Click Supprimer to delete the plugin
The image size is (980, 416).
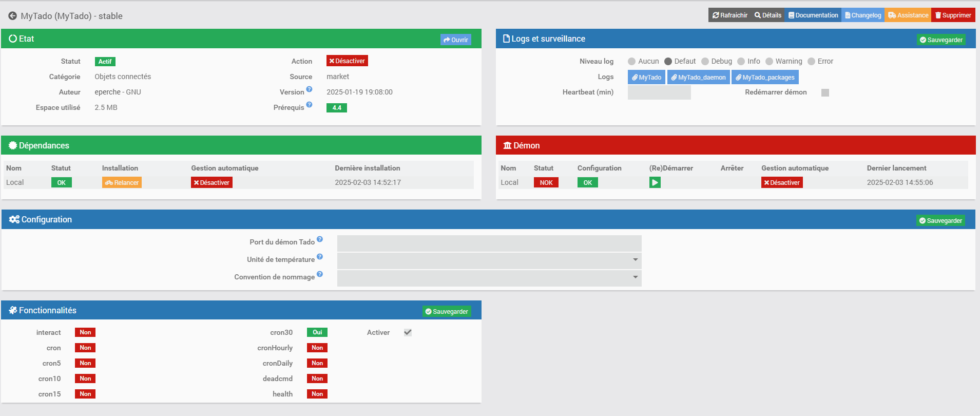coord(953,15)
